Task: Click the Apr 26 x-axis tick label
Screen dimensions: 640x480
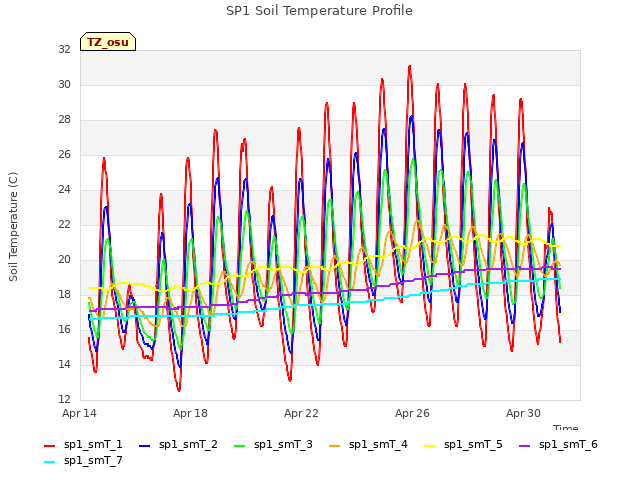Action: (412, 413)
